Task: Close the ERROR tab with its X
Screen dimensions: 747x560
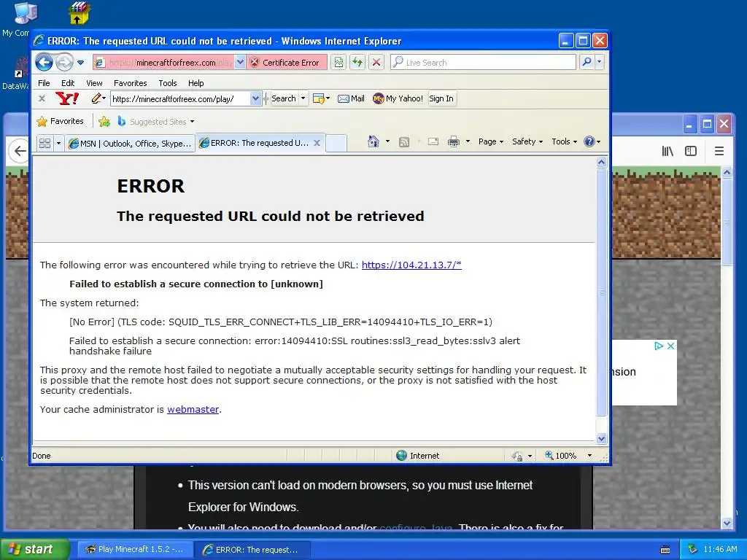Action: pyautogui.click(x=317, y=143)
